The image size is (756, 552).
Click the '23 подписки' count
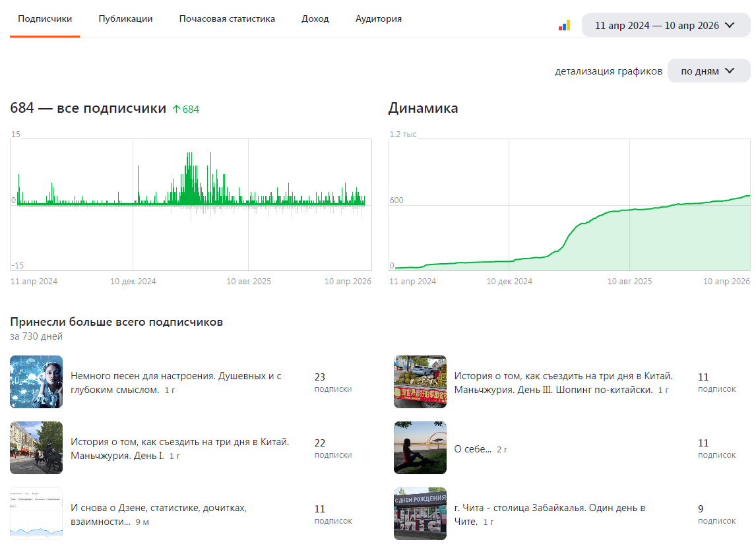pyautogui.click(x=333, y=383)
